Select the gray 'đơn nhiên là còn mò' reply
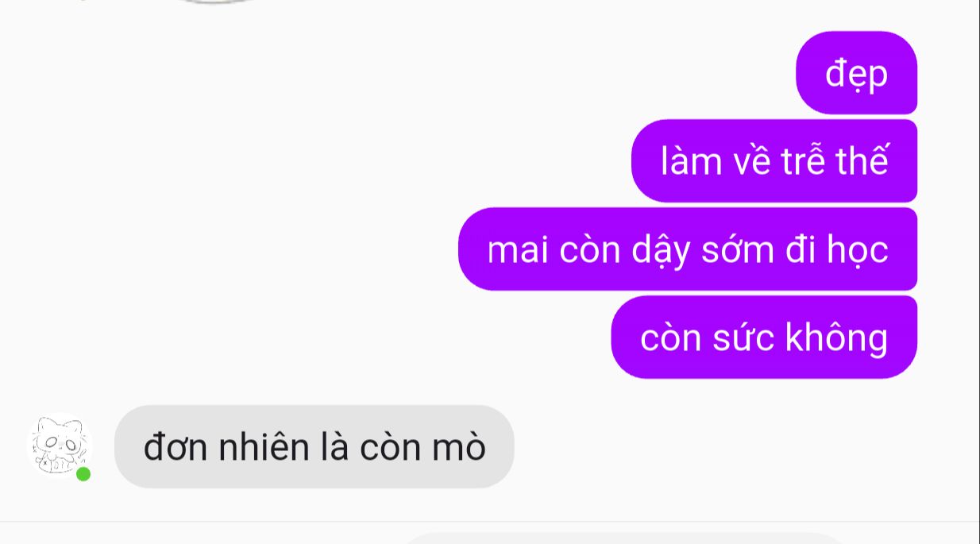 pyautogui.click(x=314, y=446)
